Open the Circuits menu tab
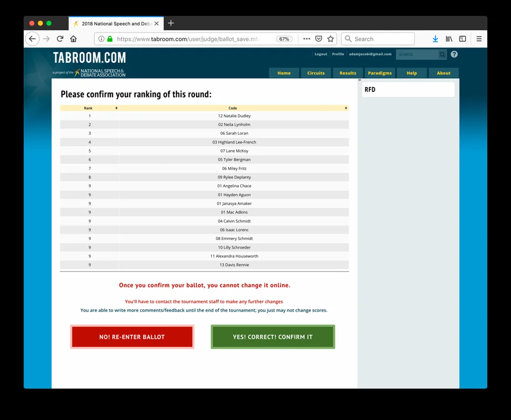 click(x=316, y=73)
